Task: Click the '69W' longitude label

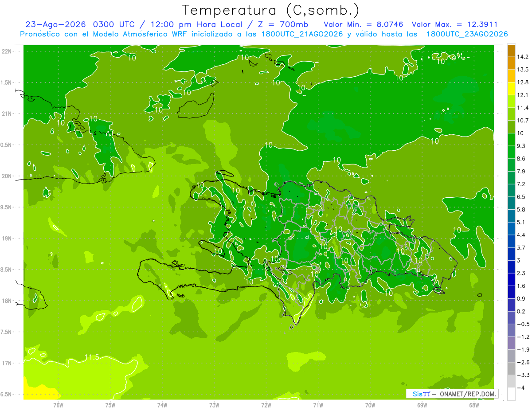Action: coord(422,405)
